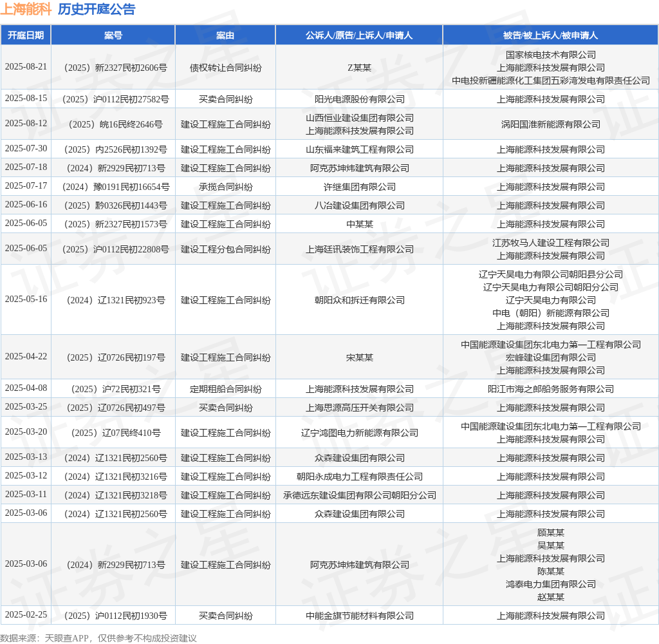Click case number (2024)豫0191民初16654号
This screenshot has height=644, width=659.
pos(113,187)
